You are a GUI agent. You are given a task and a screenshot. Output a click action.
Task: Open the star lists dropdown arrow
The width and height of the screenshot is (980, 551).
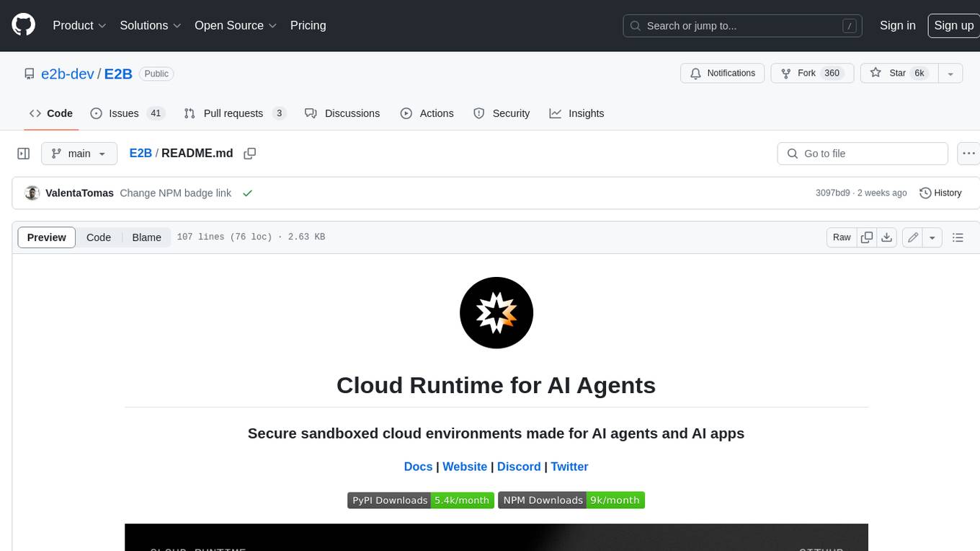[950, 74]
